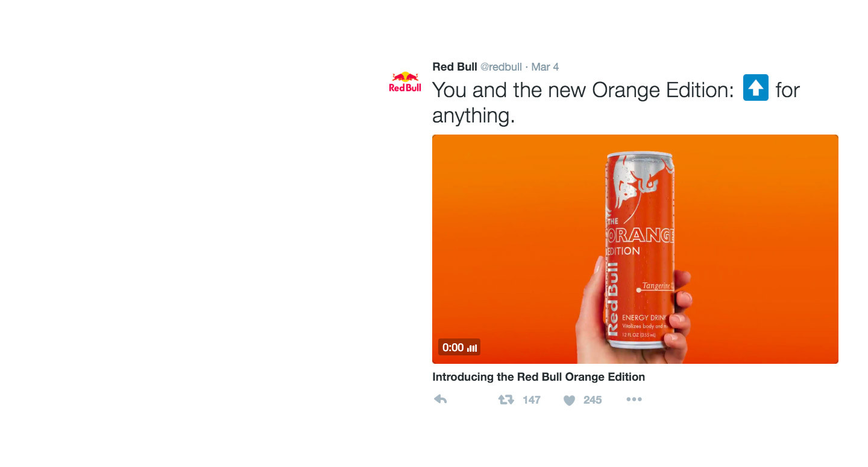Click the tweet text You and the new Orange Edition

(x=583, y=90)
